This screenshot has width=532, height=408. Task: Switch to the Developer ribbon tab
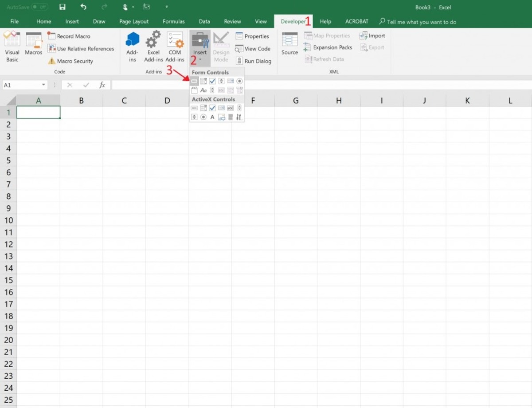tap(293, 21)
